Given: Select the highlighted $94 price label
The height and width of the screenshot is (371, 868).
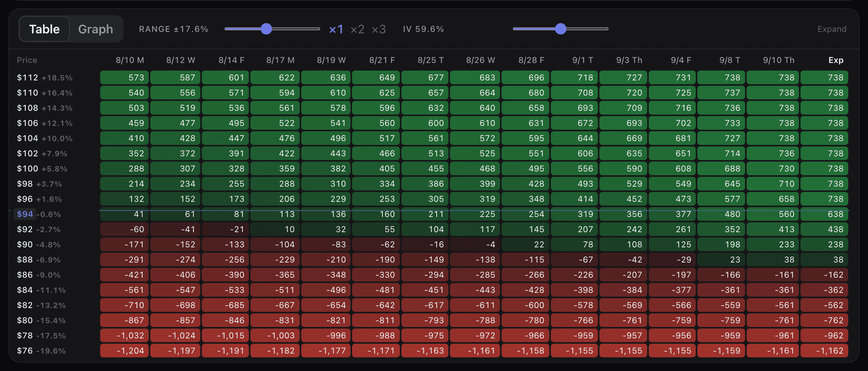Looking at the screenshot, I should pyautogui.click(x=25, y=214).
